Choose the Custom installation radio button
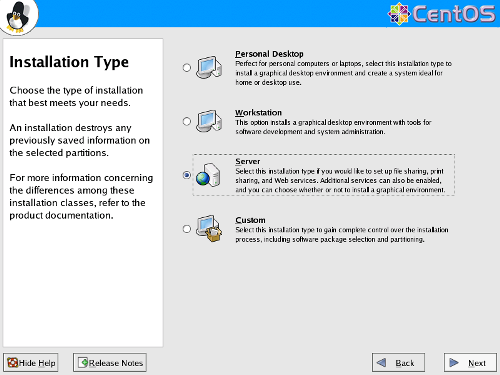The image size is (500, 375). [x=187, y=229]
